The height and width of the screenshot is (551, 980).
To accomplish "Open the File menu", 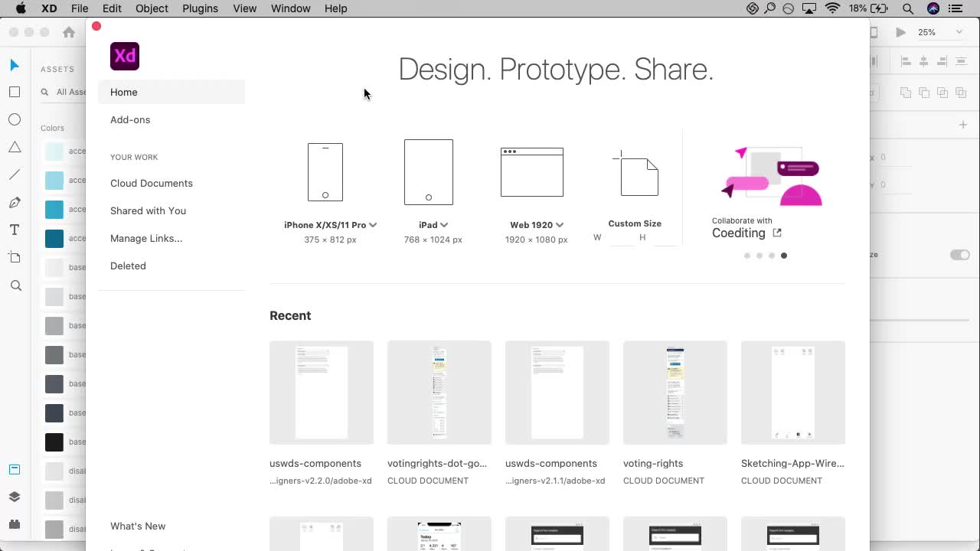I will [80, 8].
